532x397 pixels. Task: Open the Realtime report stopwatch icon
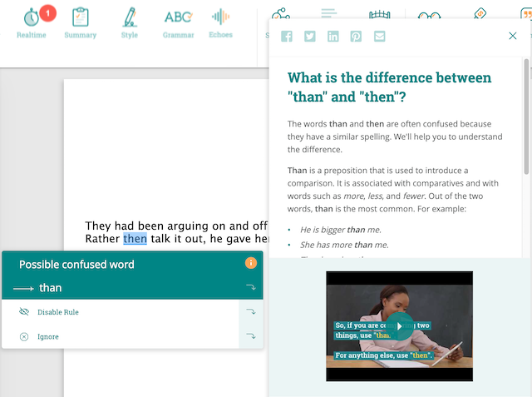click(x=32, y=17)
